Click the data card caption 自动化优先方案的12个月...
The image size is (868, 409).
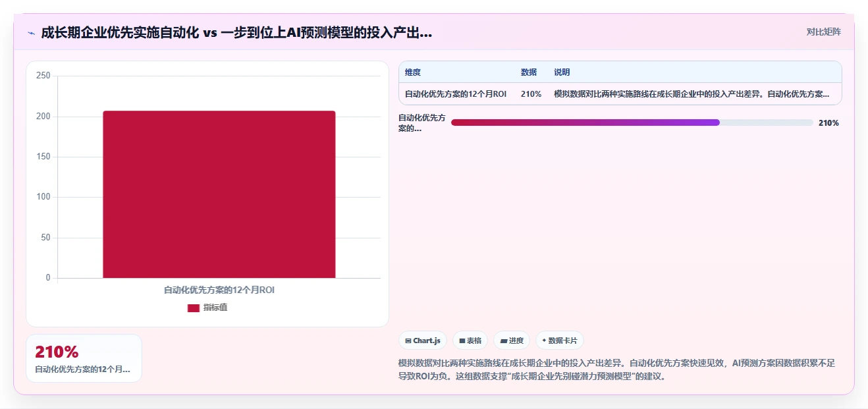pos(82,370)
